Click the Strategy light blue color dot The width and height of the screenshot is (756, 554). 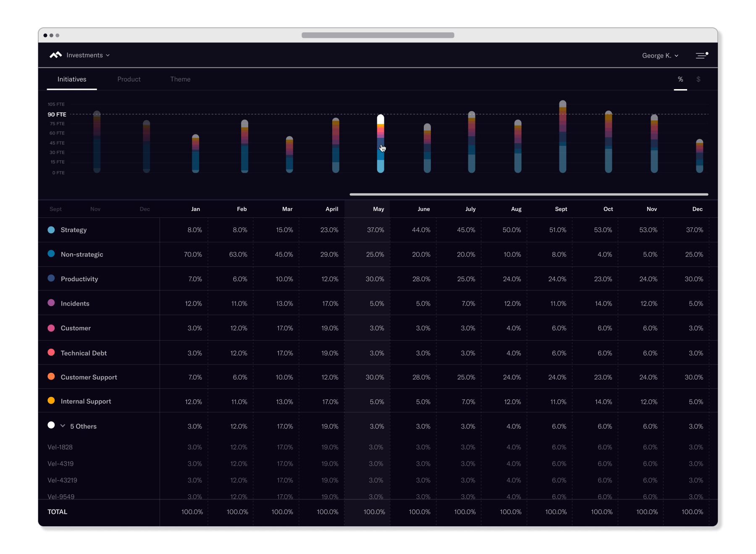pyautogui.click(x=51, y=230)
